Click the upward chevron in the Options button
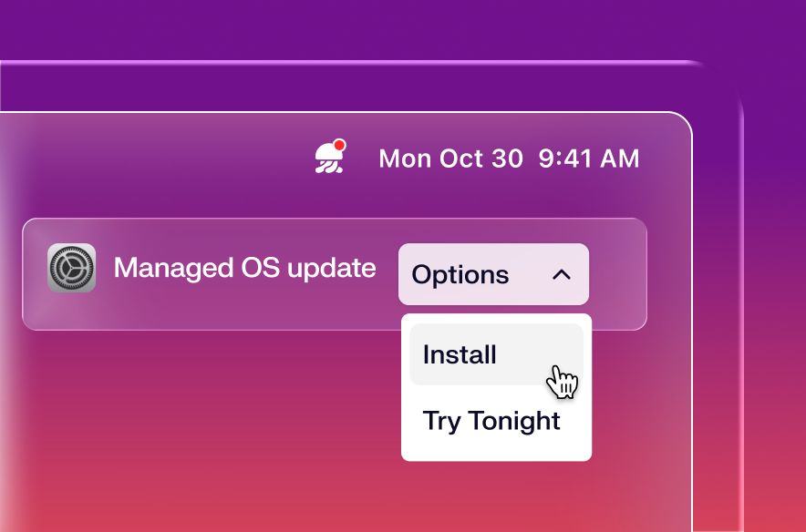 [562, 274]
